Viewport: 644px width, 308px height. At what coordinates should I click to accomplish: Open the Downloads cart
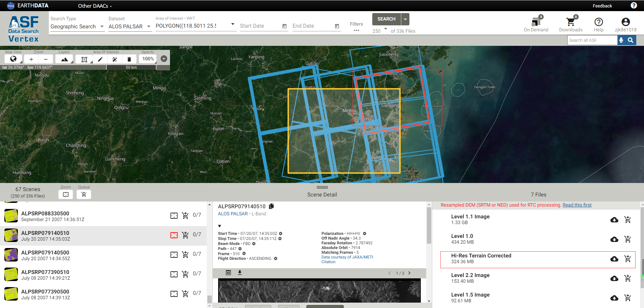click(571, 24)
